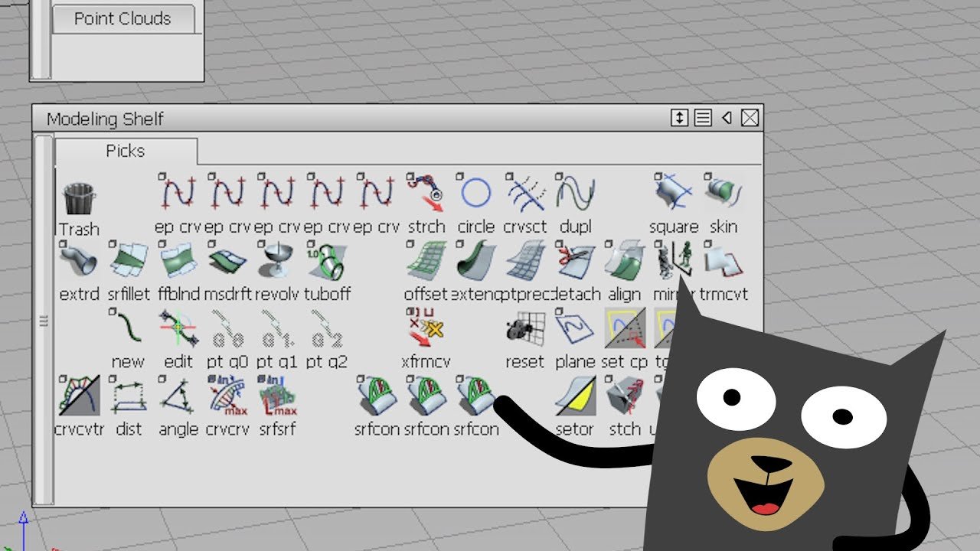980x551 pixels.
Task: Collapse shelf with the left triangle button
Action: (x=727, y=118)
